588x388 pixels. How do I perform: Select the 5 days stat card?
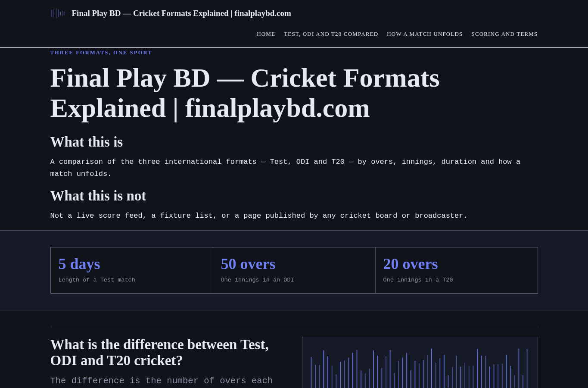pos(132,270)
